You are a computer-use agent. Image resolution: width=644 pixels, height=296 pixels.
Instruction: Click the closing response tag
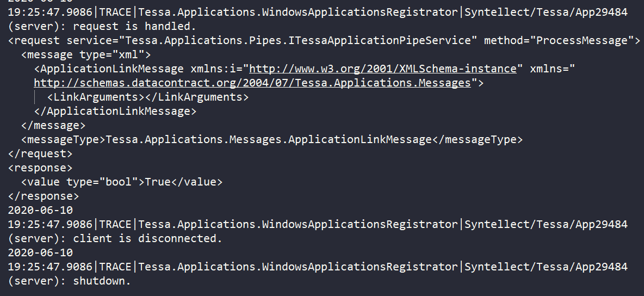click(44, 196)
